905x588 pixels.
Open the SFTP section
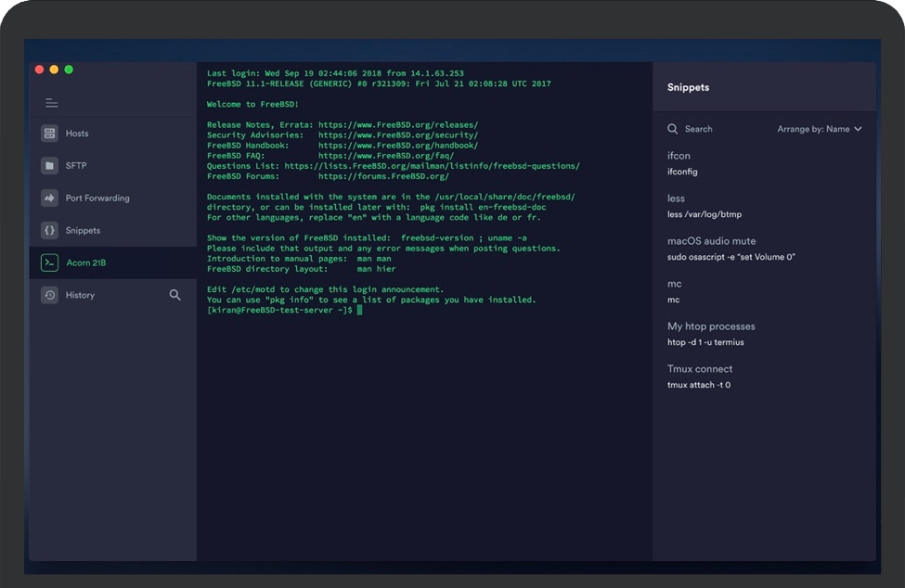[x=113, y=165]
